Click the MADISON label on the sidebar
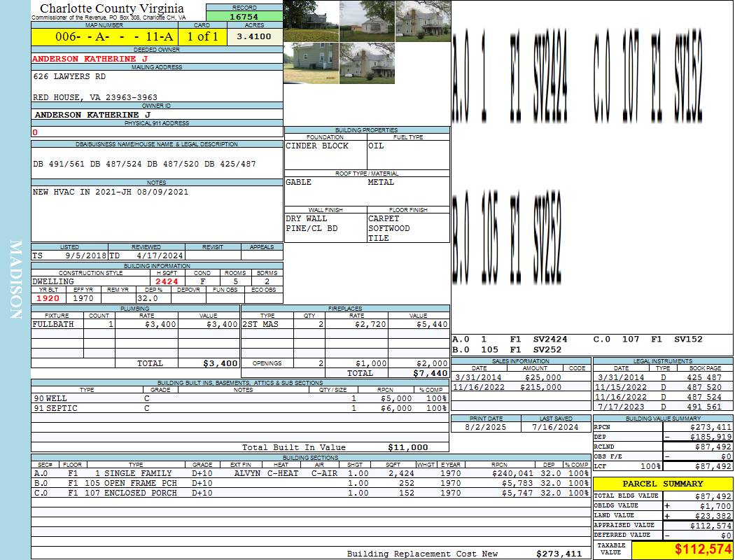This screenshot has width=735, height=560. pos(15,280)
